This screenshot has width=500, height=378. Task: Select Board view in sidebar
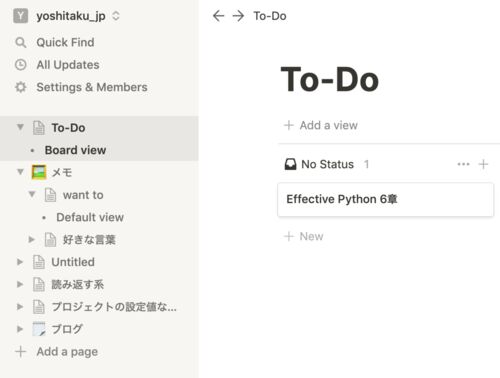click(x=75, y=150)
